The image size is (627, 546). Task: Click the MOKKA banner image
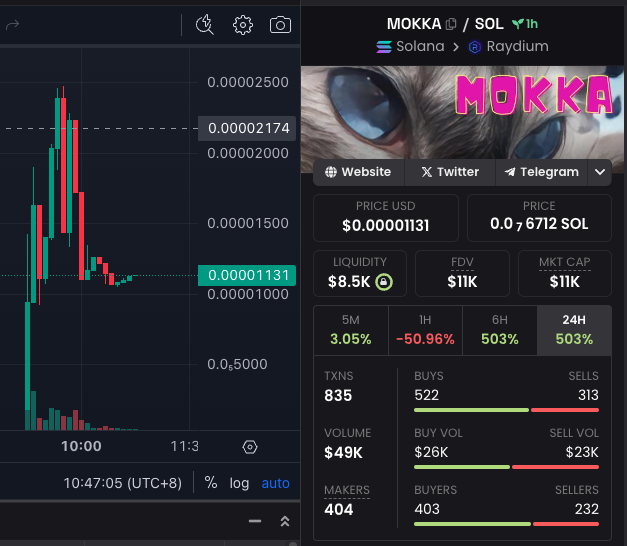click(x=462, y=119)
